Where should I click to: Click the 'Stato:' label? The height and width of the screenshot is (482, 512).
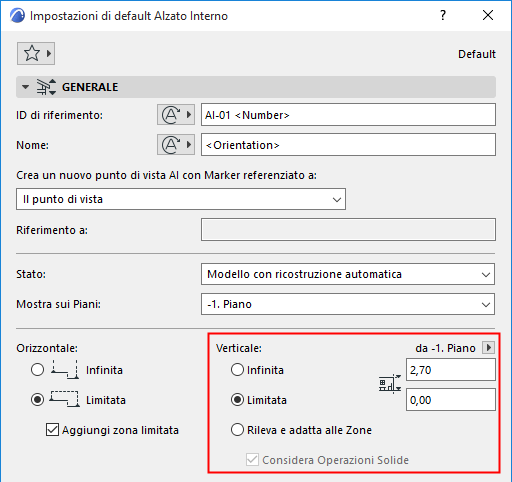[31, 274]
